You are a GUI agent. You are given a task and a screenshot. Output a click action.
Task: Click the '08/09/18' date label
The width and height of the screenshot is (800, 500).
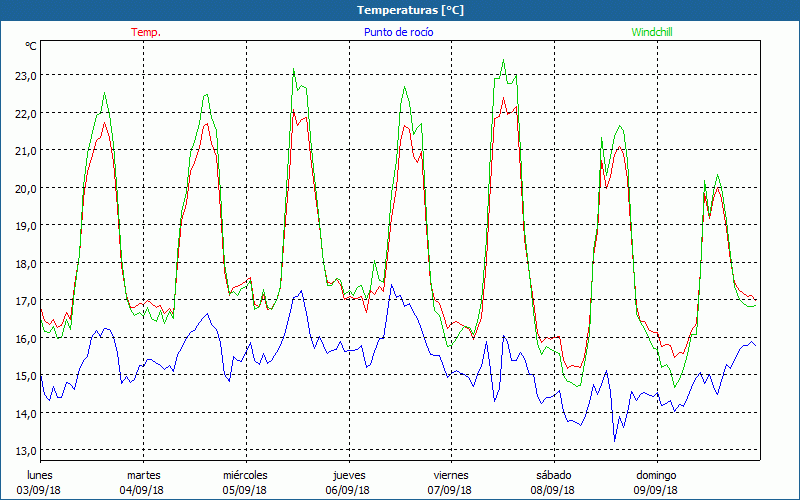tap(553, 490)
